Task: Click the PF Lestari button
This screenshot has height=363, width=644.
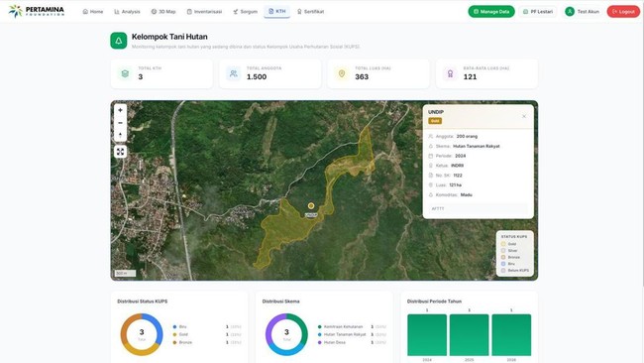Action: [x=538, y=12]
